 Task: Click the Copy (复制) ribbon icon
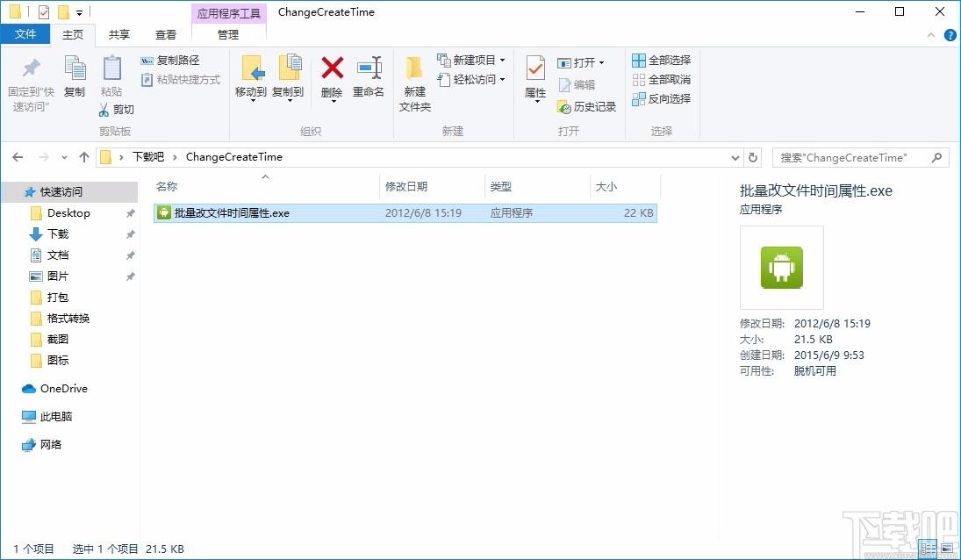(75, 68)
